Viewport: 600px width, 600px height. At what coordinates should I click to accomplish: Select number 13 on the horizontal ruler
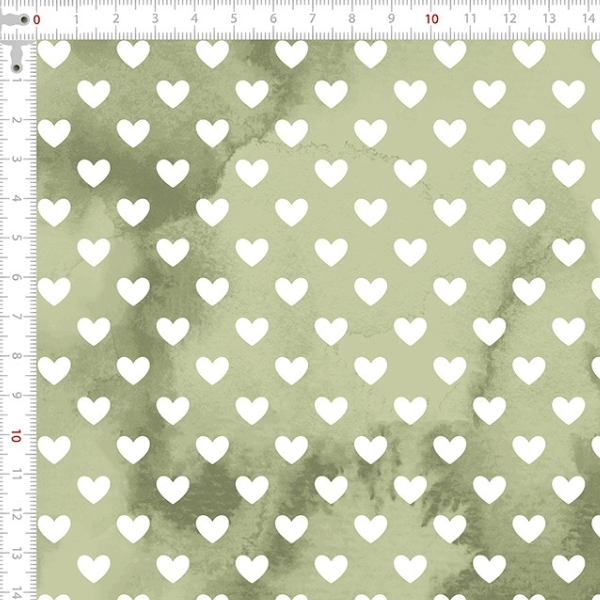(x=549, y=19)
